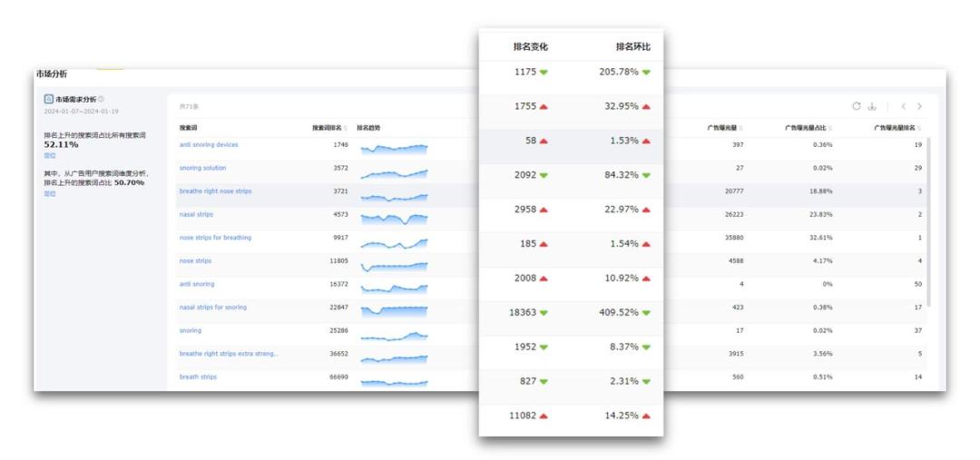Click search rank value 1746

click(341, 145)
